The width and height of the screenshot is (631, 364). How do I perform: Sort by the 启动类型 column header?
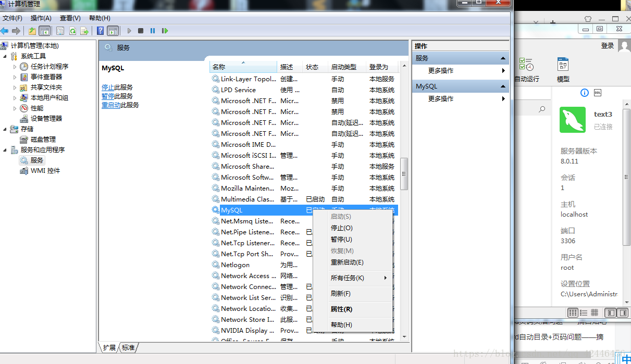pos(348,67)
